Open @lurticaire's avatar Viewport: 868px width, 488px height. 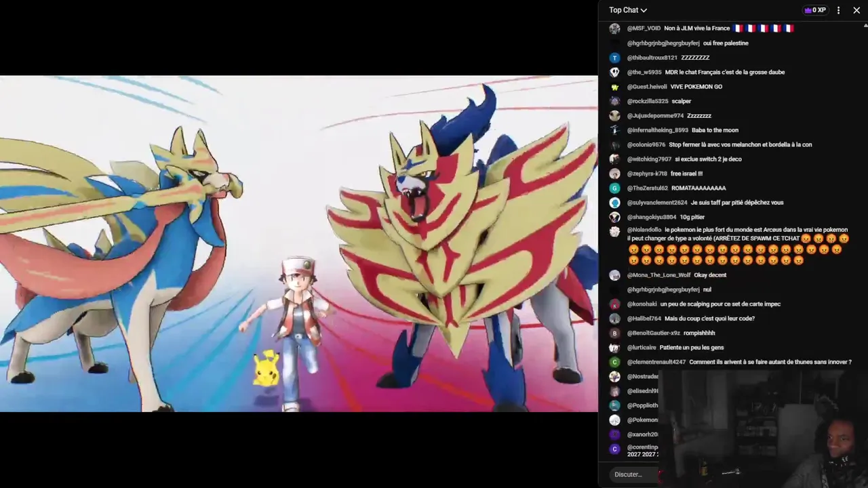614,348
